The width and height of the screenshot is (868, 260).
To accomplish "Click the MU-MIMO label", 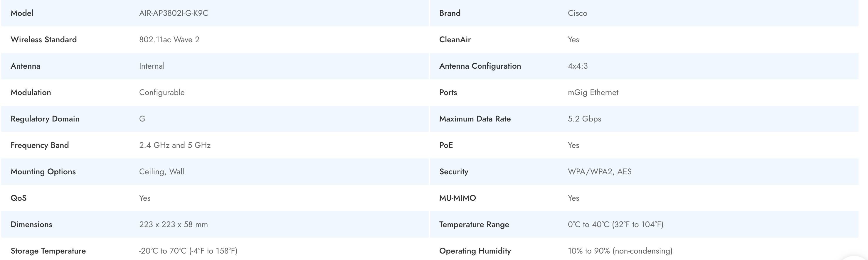I will pos(457,198).
